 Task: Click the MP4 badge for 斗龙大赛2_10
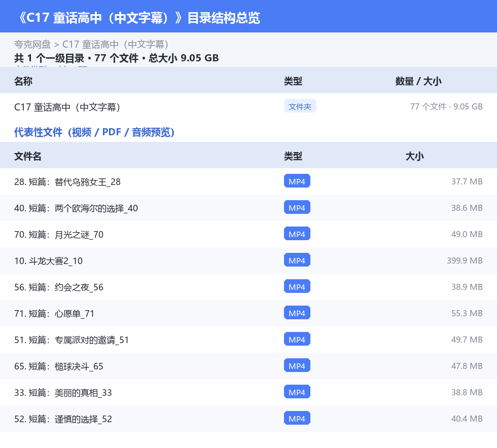297,260
